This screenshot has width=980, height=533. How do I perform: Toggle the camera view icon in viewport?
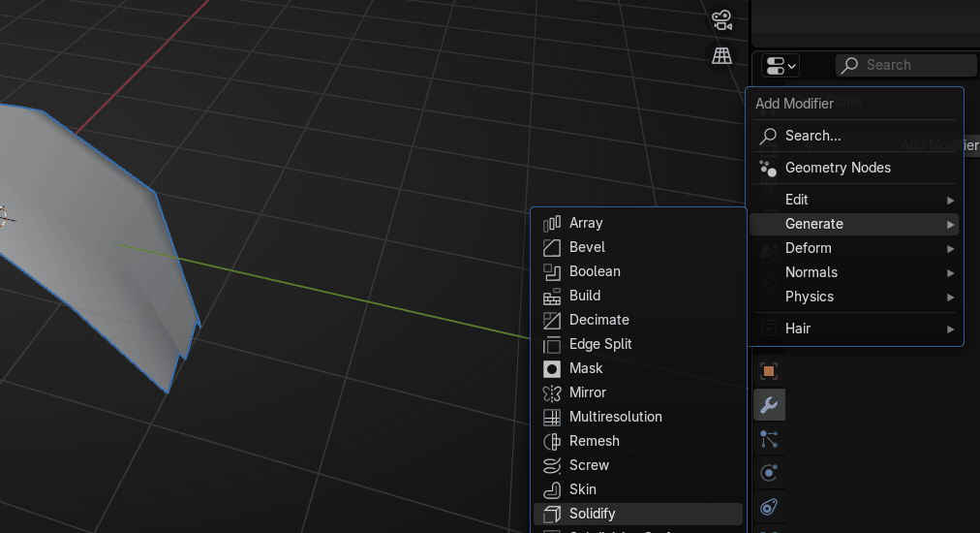721,19
